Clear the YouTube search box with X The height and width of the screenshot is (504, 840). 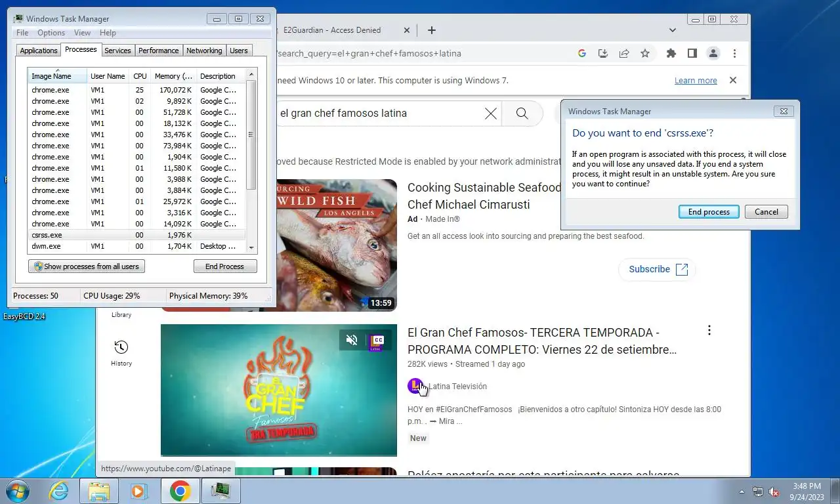tap(490, 114)
